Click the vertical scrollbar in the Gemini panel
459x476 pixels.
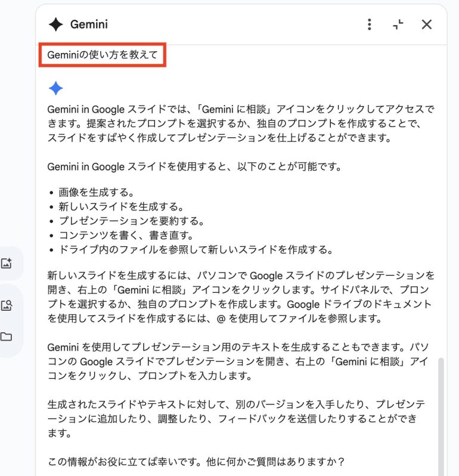point(441,417)
